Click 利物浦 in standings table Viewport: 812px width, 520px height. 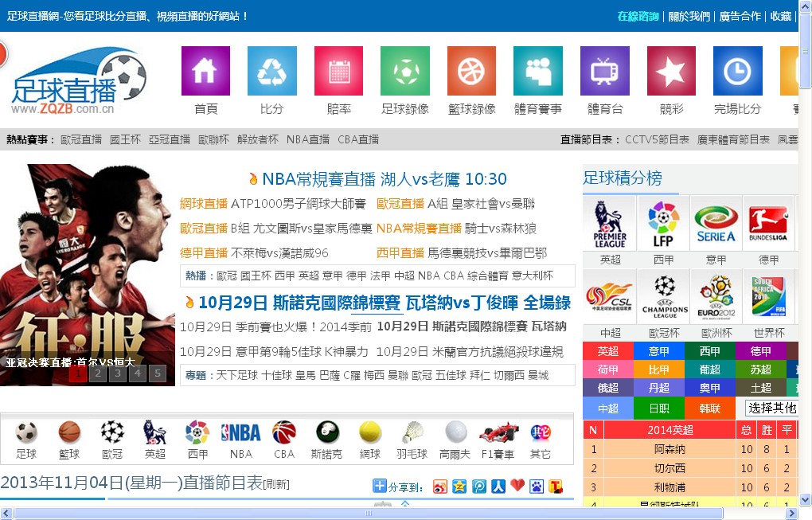tap(670, 487)
